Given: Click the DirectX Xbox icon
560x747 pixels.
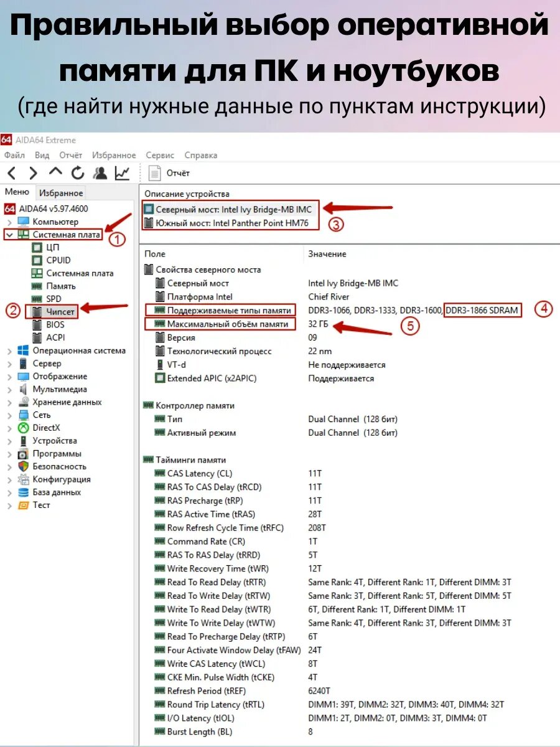Looking at the screenshot, I should (23, 428).
